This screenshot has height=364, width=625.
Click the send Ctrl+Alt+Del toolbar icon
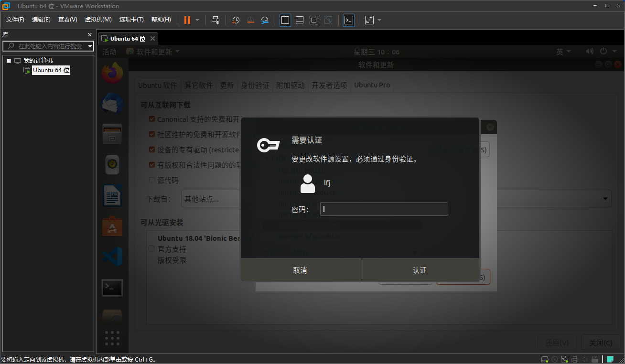pos(216,20)
